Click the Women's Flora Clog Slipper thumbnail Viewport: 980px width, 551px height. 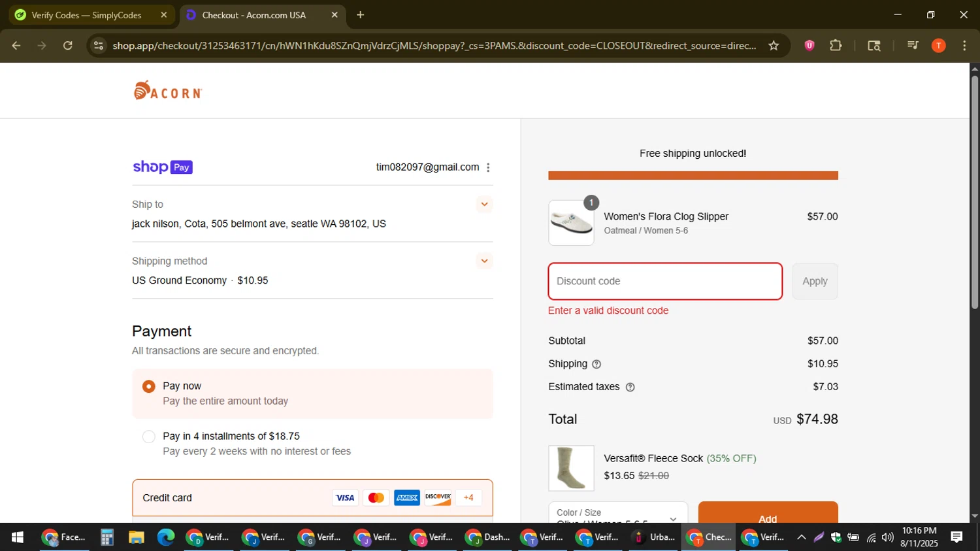click(571, 223)
